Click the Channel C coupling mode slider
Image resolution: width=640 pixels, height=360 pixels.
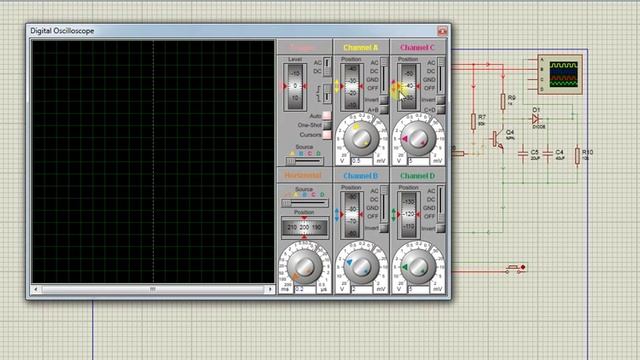[x=441, y=76]
